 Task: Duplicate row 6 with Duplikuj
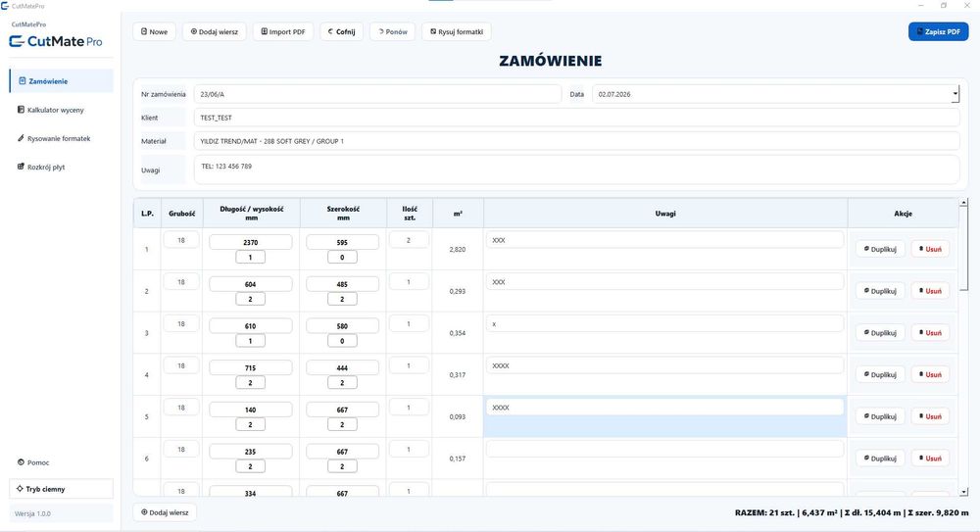point(880,459)
